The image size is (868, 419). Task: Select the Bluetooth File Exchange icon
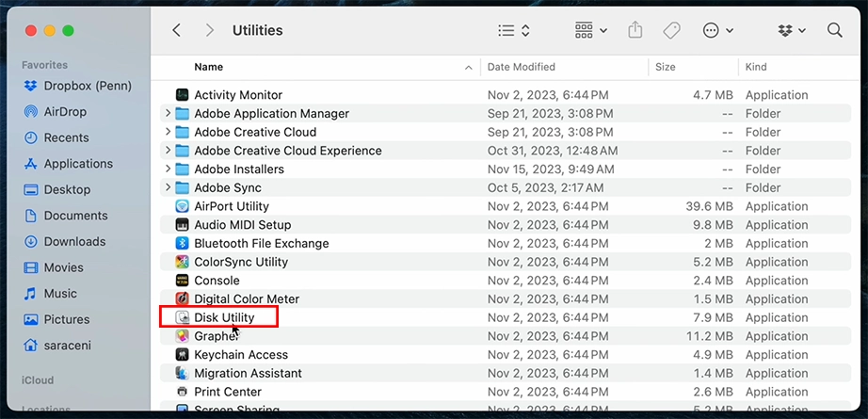(x=182, y=244)
